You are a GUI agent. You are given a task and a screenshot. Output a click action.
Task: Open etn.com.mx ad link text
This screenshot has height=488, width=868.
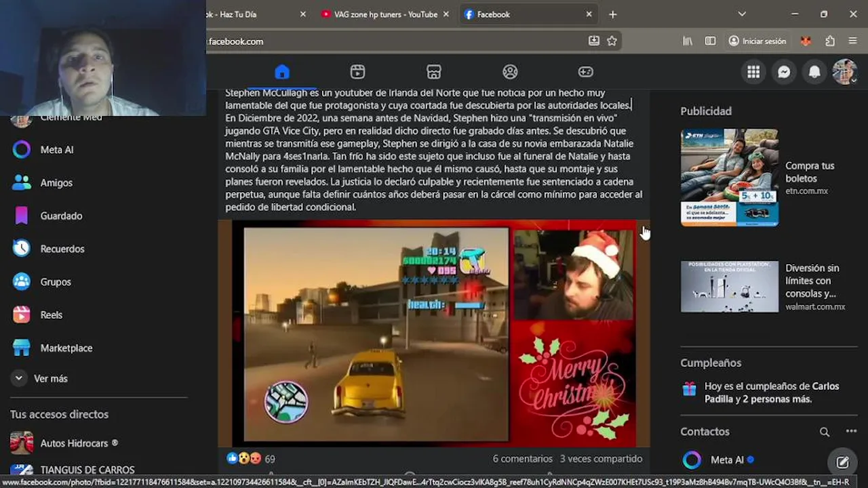pos(806,191)
